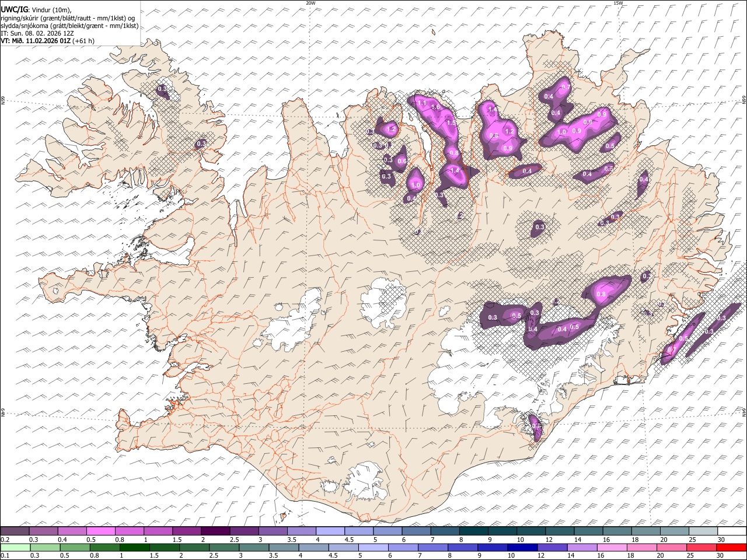
Task: Click the top-row pink legend swatch starting at 0.5
Action: pyautogui.click(x=101, y=531)
